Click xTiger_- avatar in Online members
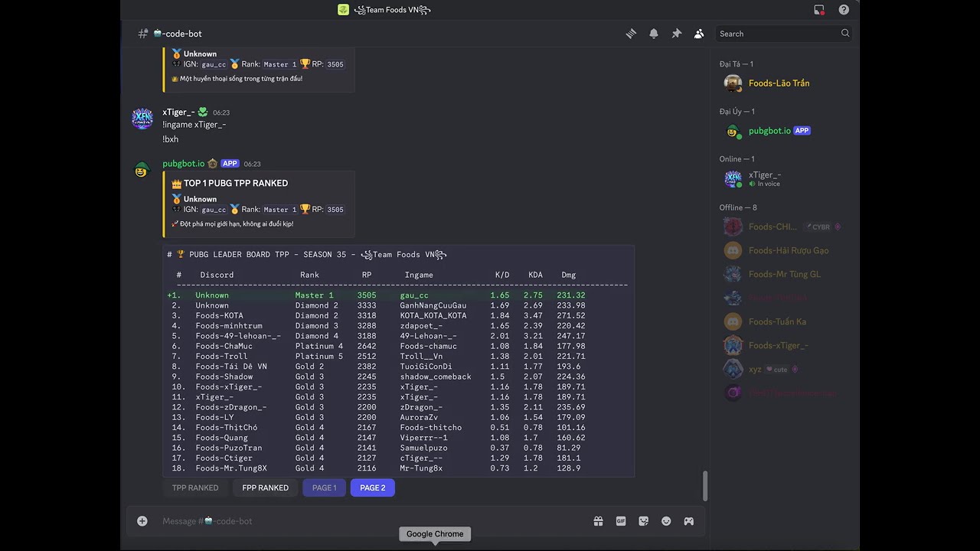Image resolution: width=980 pixels, height=551 pixels. pyautogui.click(x=733, y=179)
